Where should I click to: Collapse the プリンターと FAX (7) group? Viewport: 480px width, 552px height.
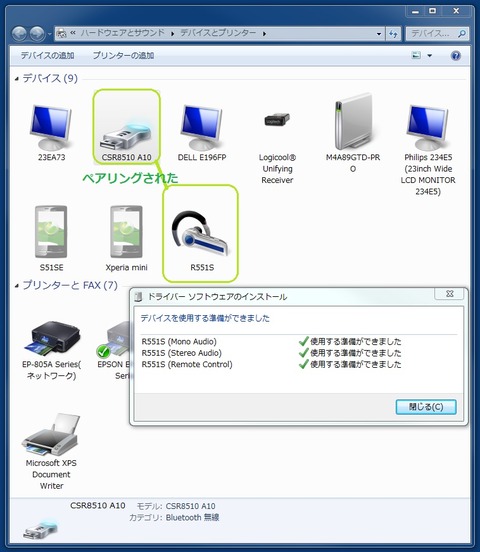[x=17, y=286]
